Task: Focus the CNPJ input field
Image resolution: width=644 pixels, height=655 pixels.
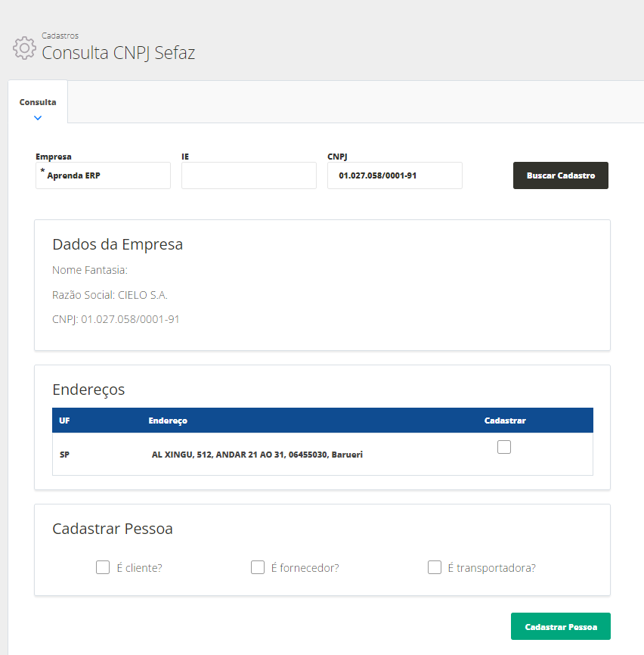Action: 395,175
